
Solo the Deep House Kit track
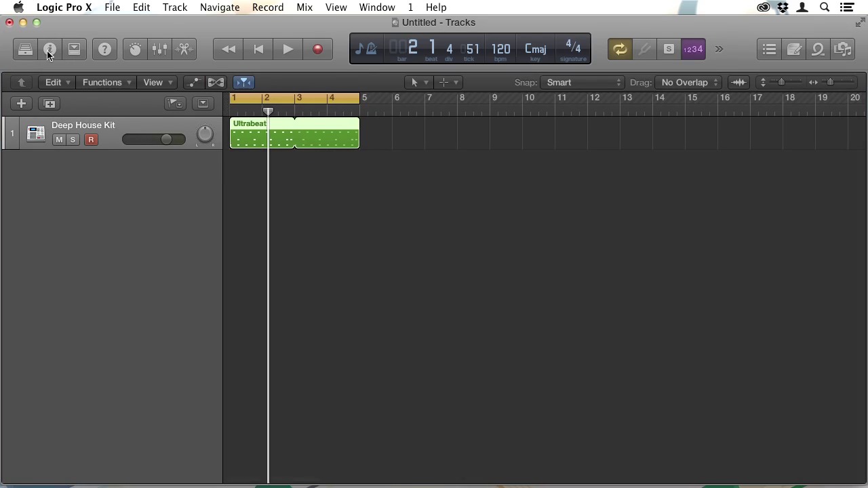[x=73, y=140]
